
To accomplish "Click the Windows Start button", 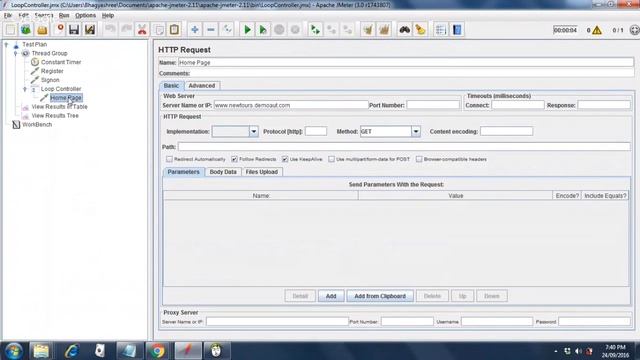I will [13, 351].
